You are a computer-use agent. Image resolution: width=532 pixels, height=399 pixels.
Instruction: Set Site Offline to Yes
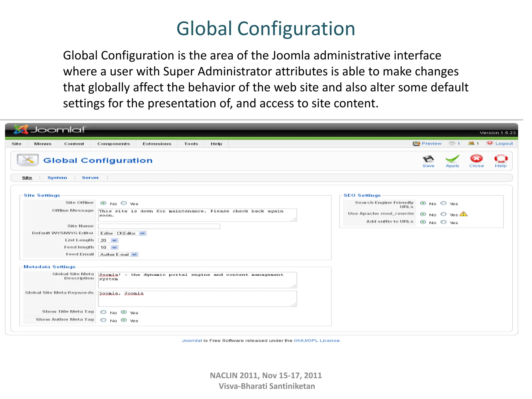click(x=124, y=203)
